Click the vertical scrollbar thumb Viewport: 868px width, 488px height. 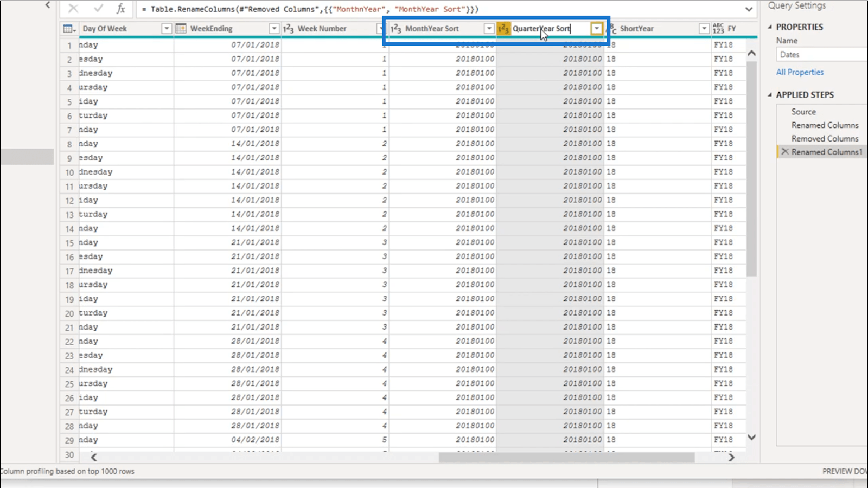click(751, 168)
